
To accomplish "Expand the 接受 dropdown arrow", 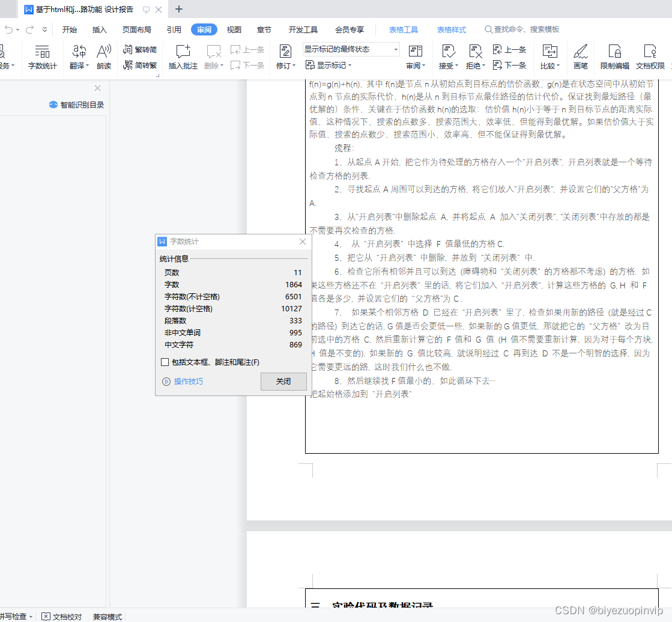I will coord(456,66).
